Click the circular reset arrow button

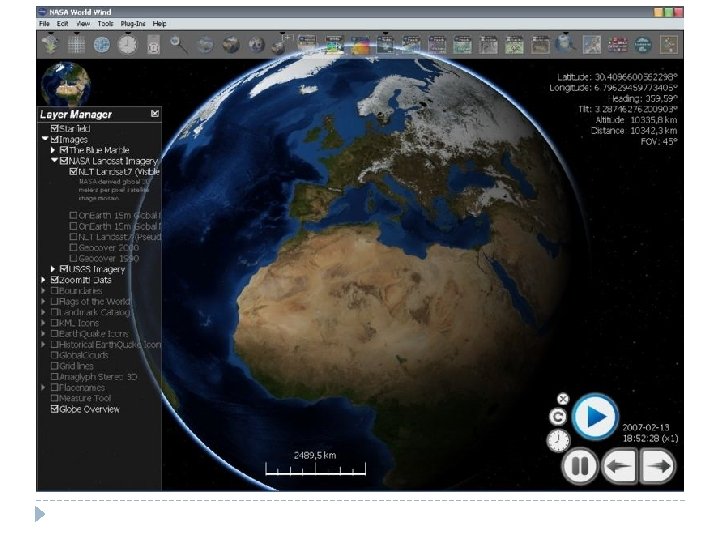558,417
